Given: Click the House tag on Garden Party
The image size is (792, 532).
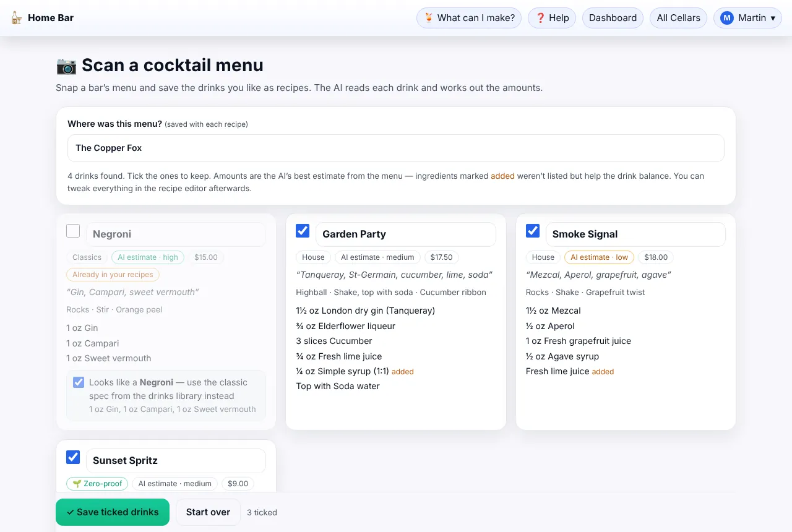Looking at the screenshot, I should pos(313,257).
